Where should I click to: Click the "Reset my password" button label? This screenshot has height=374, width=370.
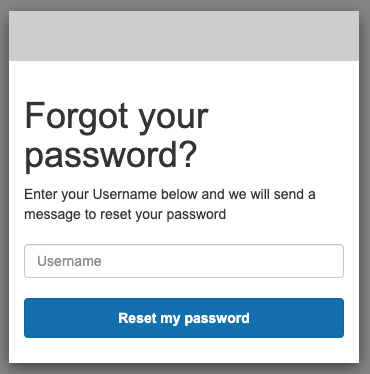tap(184, 318)
